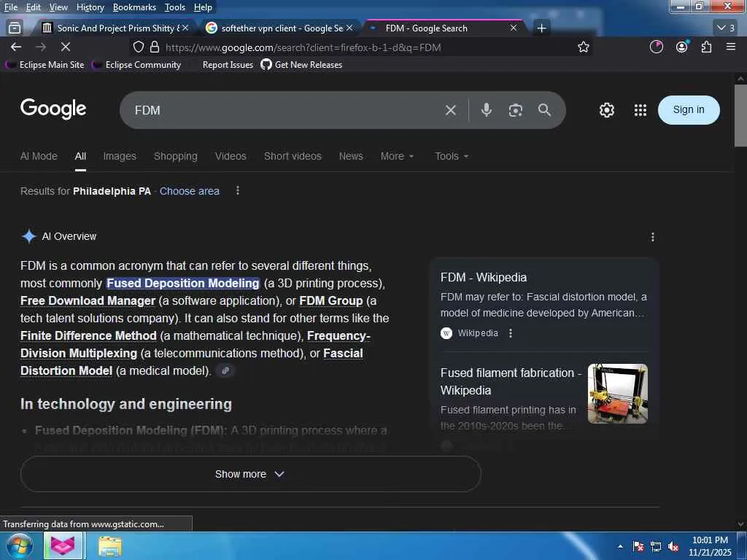747x560 pixels.
Task: Open the Firefox account avatar icon
Action: click(x=682, y=47)
